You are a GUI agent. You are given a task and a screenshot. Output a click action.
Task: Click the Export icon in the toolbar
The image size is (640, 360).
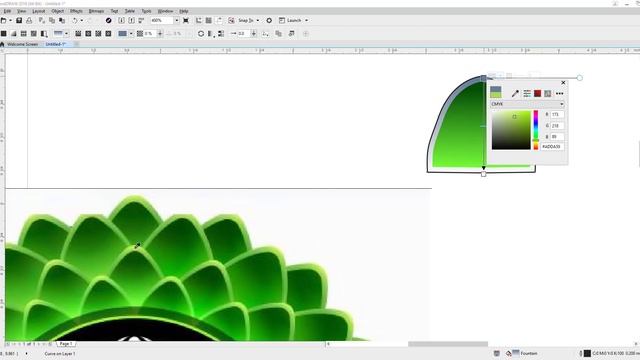(x=131, y=20)
